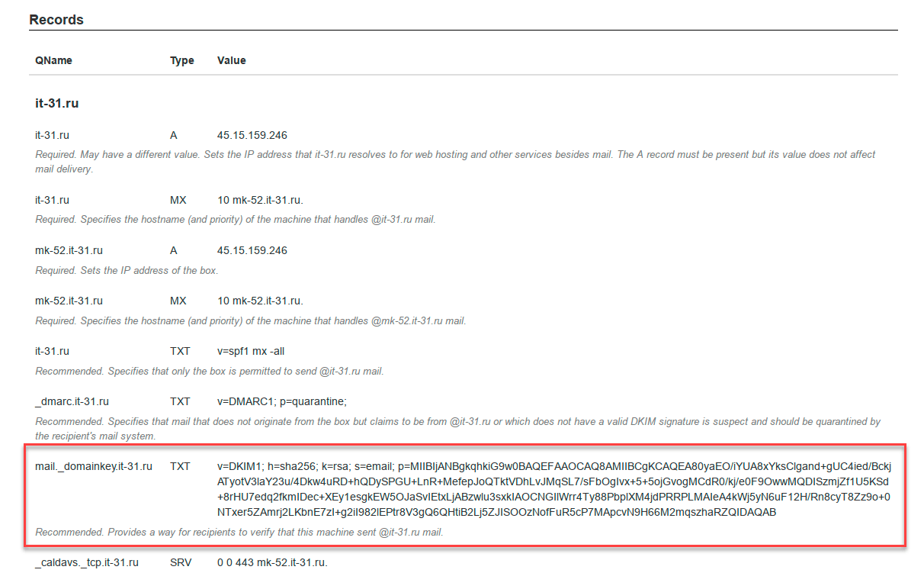Select the DKIM key value starting 'v=DKIM1; h=sha256'
This screenshot has height=573, width=924.
tap(554, 489)
